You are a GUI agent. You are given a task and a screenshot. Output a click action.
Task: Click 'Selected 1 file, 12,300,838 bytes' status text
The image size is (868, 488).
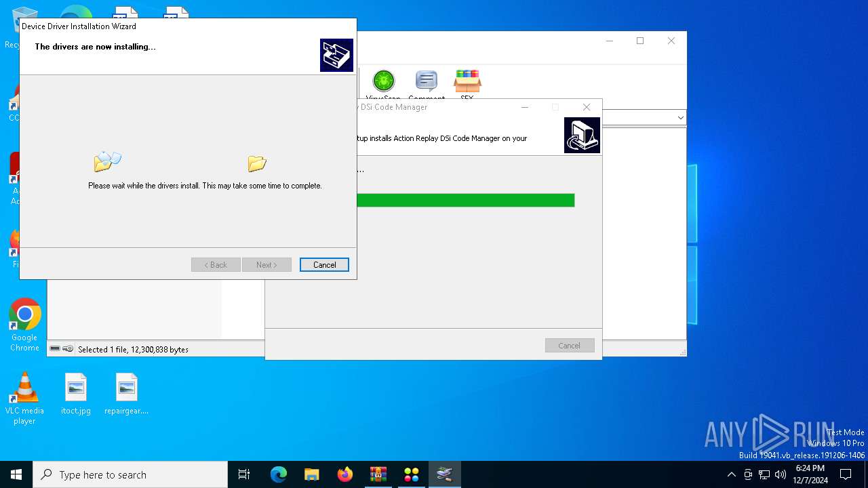click(133, 350)
